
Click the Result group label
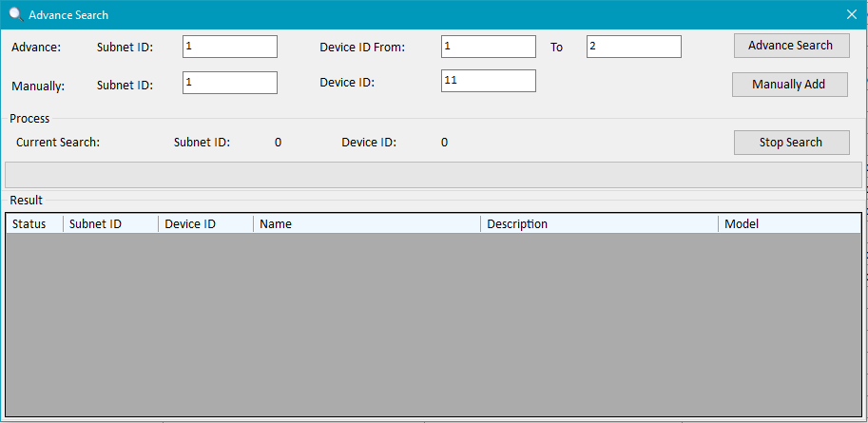(x=26, y=201)
